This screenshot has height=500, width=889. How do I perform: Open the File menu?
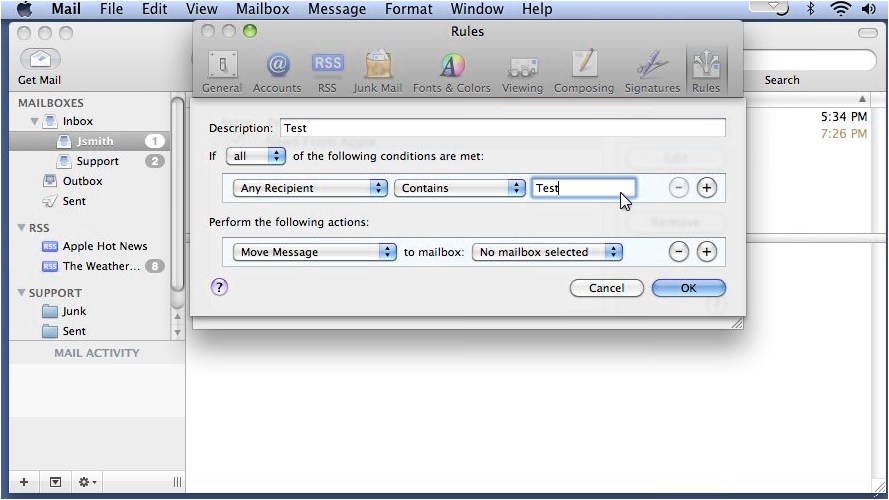(112, 9)
